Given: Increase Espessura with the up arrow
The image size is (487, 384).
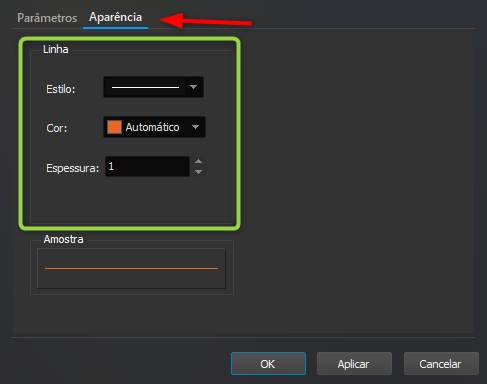Looking at the screenshot, I should (x=198, y=162).
